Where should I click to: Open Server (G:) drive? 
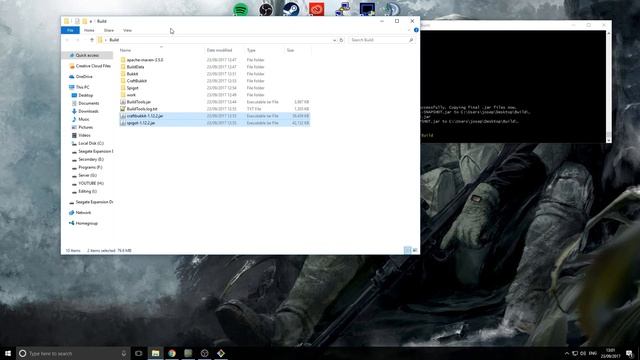point(87,175)
